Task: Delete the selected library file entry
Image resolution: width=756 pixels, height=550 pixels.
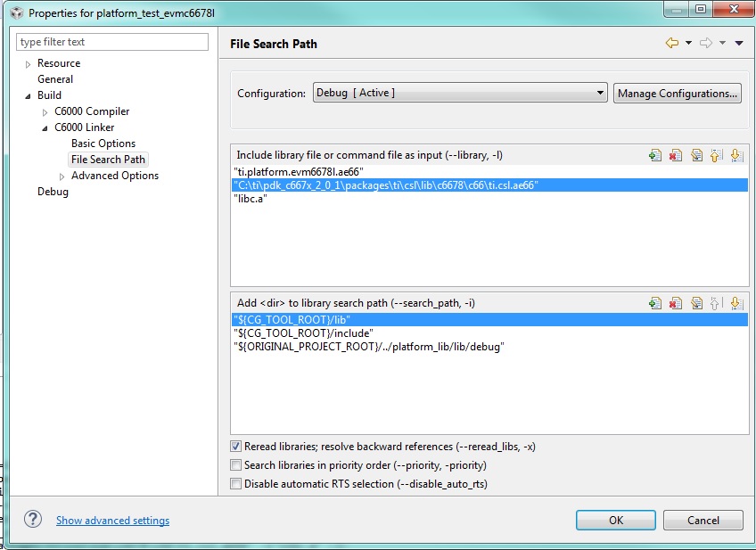Action: click(x=677, y=155)
